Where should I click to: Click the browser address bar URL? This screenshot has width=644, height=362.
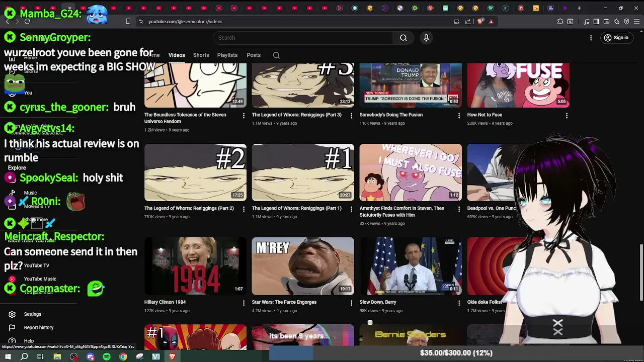[185, 22]
